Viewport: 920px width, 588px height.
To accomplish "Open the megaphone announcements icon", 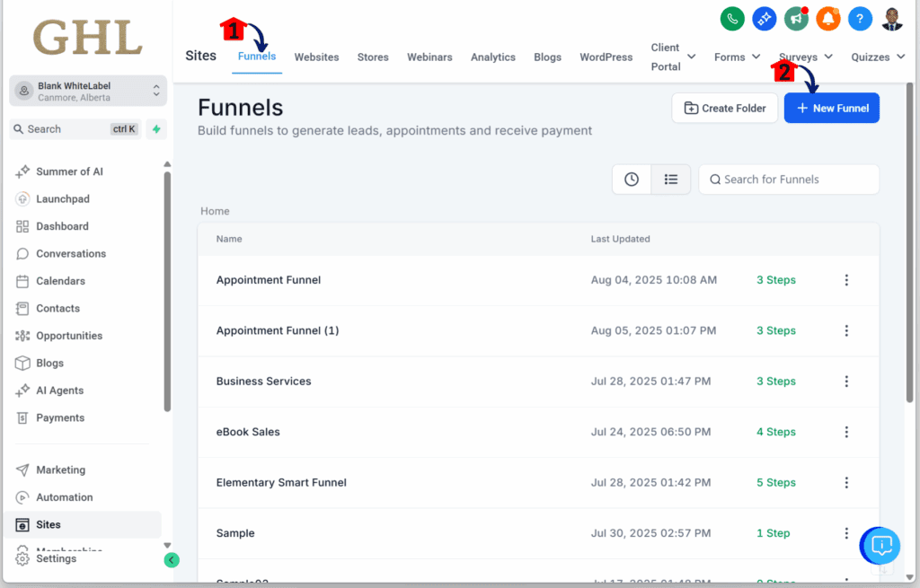I will coord(796,19).
